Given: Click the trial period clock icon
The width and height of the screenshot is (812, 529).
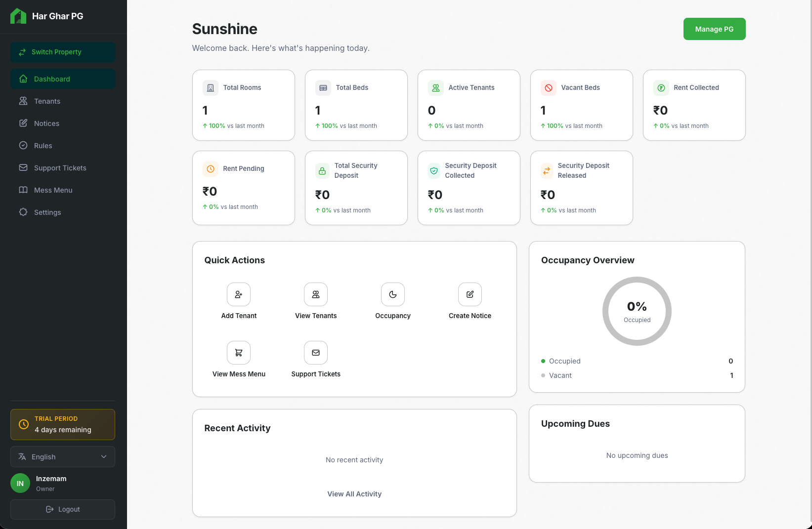Looking at the screenshot, I should [x=23, y=424].
